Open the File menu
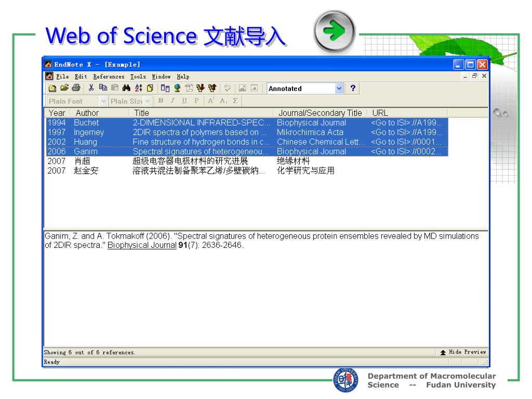 coord(62,77)
